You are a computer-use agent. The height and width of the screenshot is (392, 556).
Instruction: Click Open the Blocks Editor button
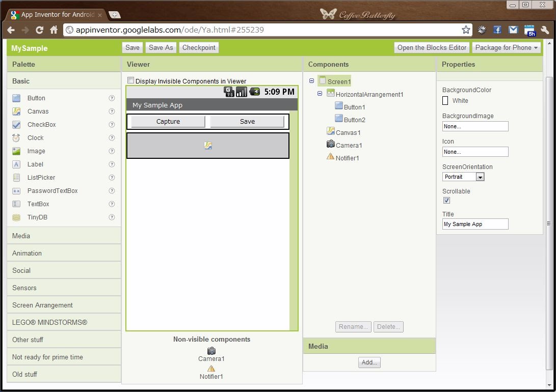[x=432, y=47]
